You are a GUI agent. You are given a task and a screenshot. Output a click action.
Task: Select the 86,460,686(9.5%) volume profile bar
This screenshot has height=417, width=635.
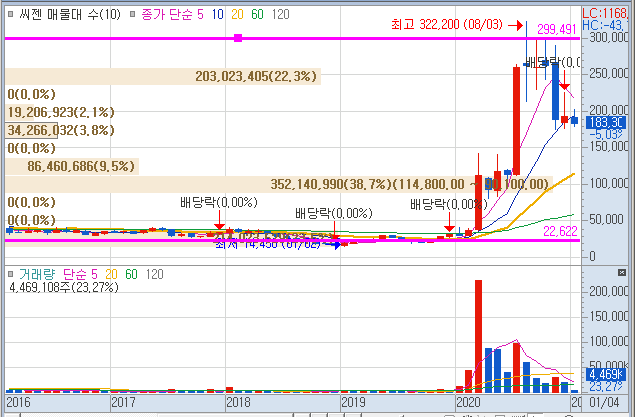pos(72,166)
